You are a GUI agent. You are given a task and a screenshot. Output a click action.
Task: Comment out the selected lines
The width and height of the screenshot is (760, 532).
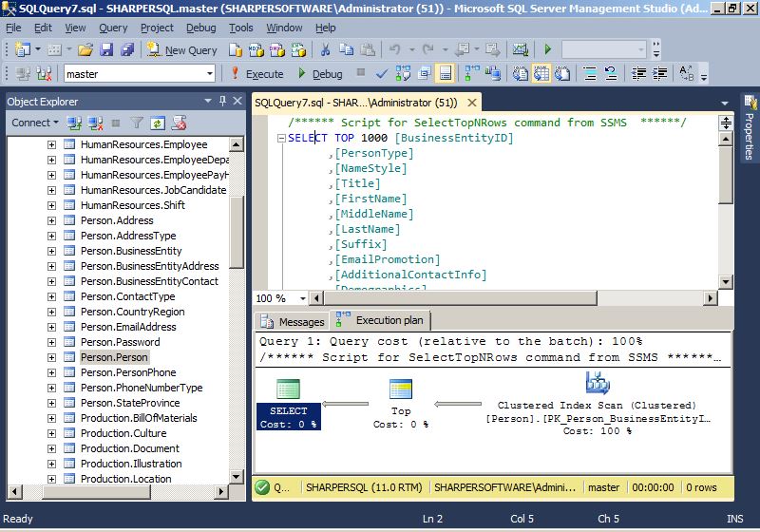590,74
